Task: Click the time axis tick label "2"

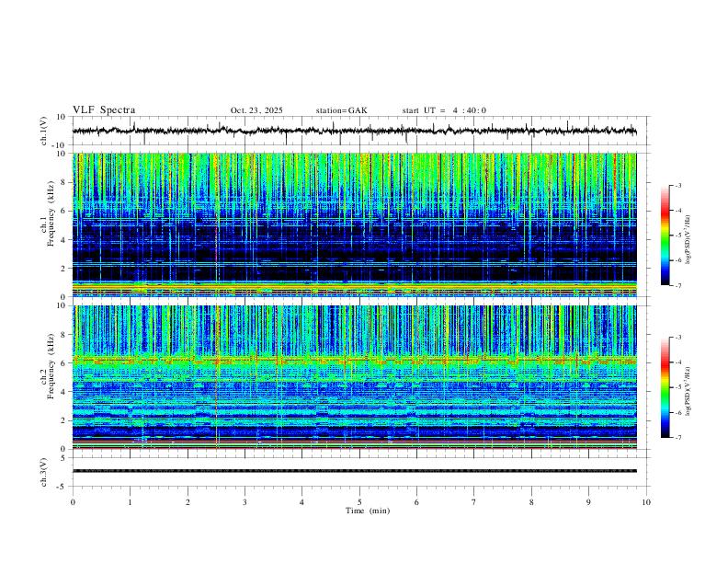Action: [x=188, y=502]
